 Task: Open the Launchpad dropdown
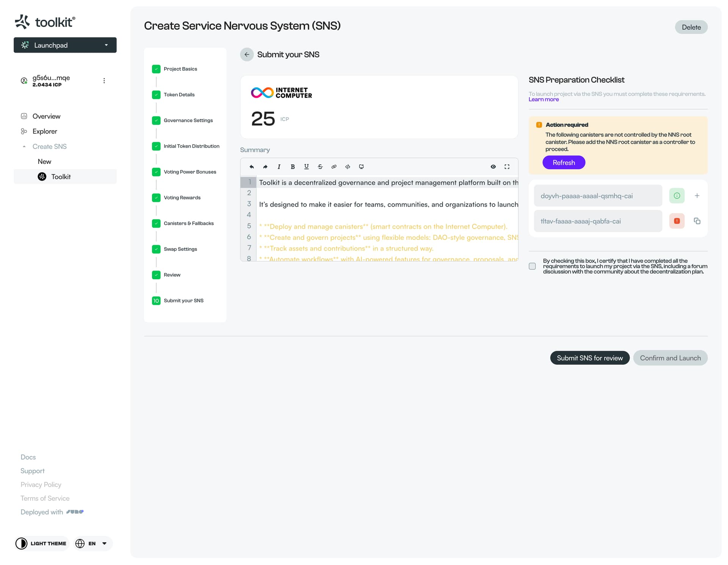point(65,45)
